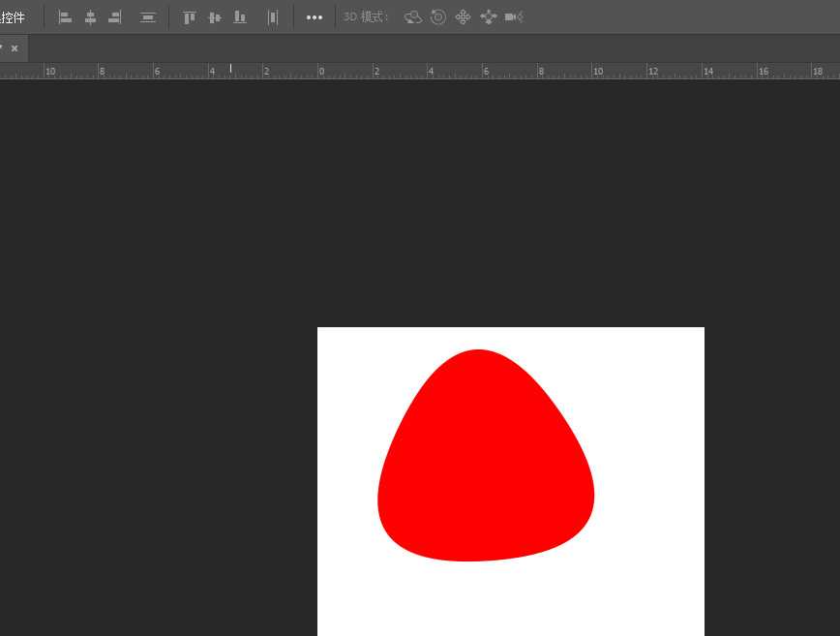Select the 3D orbit rotate mode icon

[x=413, y=17]
